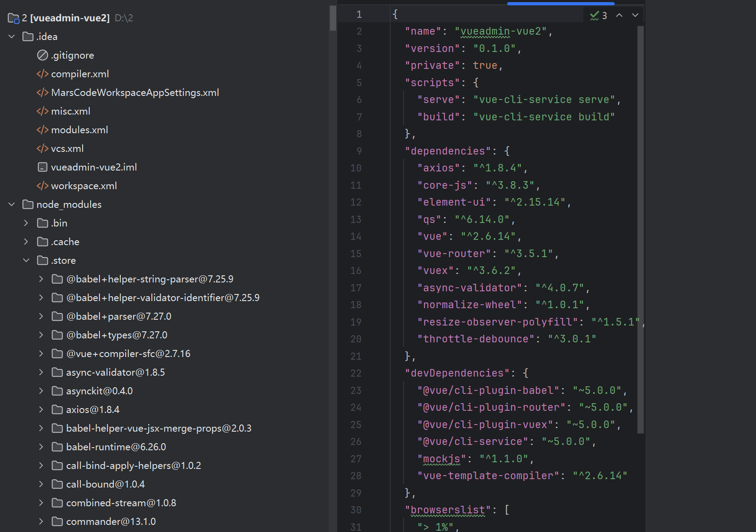
Task: Click the axios@1.8.4 folder icon
Action: tap(57, 409)
